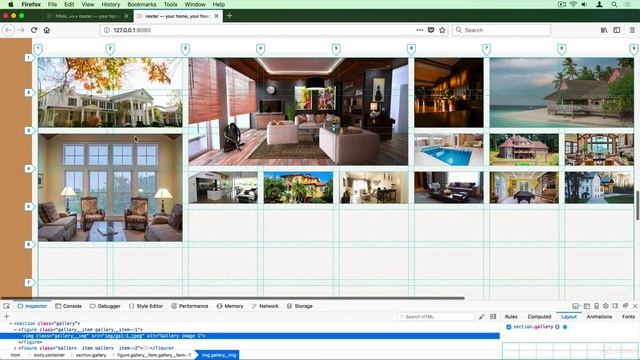Toggle the section.gallery grid overlay checkbox
Viewport: 640px width, 360px height.
tap(509, 327)
